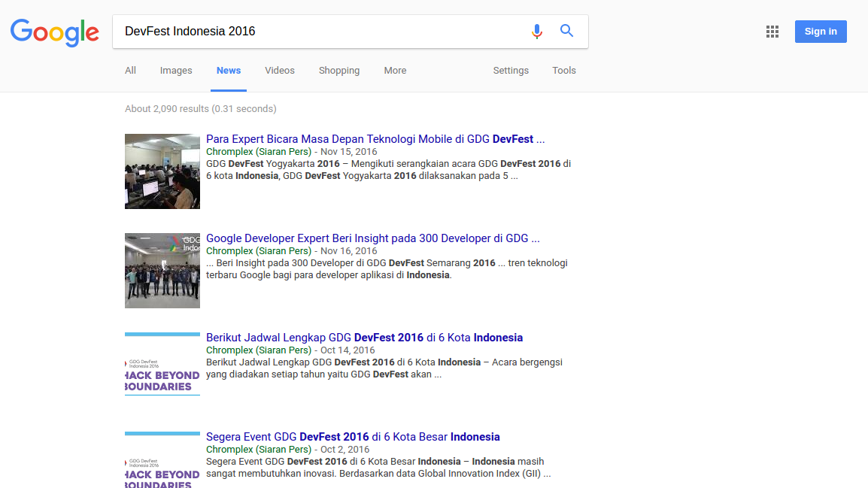This screenshot has height=488, width=868.
Task: Open 'Segera Event GDG DevFest 2016' link
Action: (x=353, y=437)
